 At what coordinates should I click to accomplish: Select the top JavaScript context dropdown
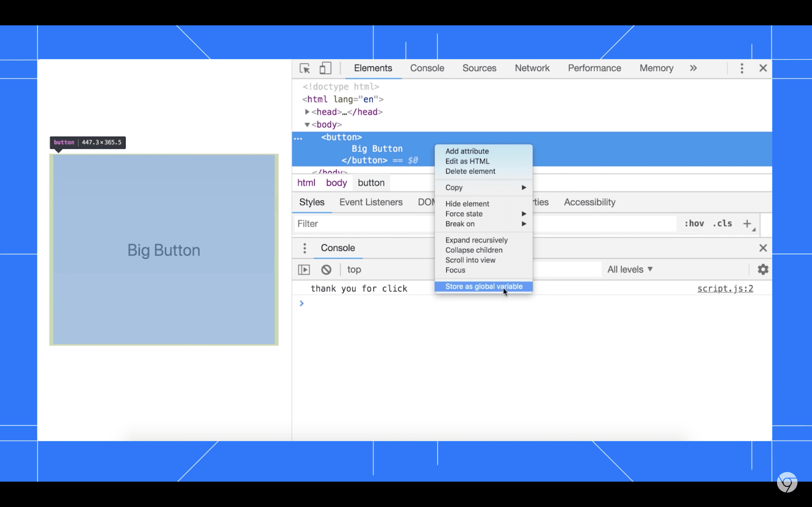(354, 269)
